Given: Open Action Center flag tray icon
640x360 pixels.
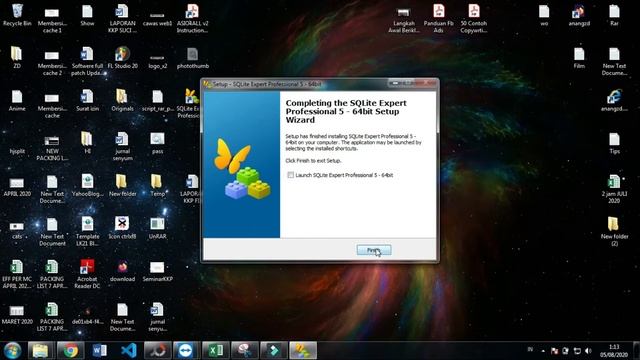Looking at the screenshot, I should (x=554, y=351).
